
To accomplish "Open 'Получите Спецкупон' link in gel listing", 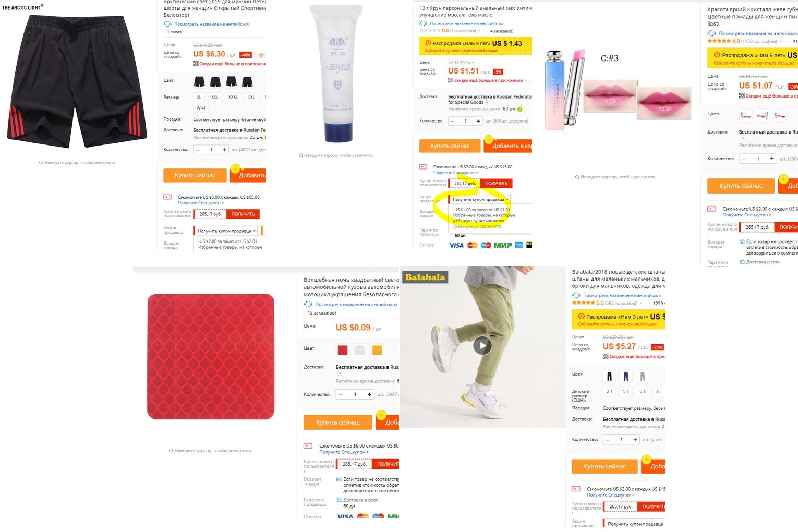I will coord(455,173).
